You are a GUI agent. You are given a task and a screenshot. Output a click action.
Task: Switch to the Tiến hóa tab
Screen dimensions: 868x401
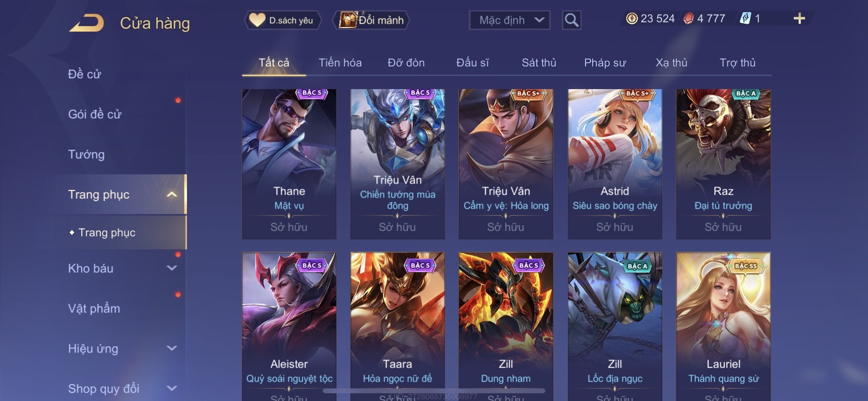tap(340, 62)
